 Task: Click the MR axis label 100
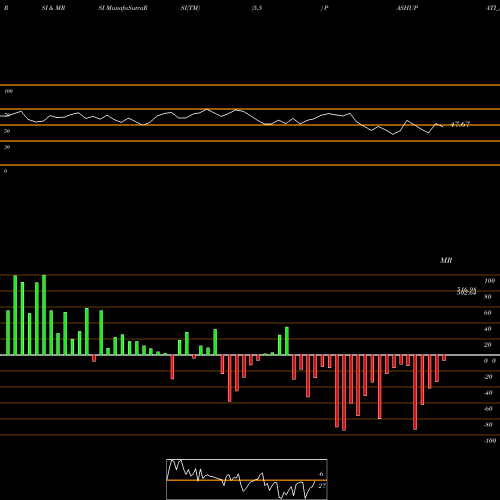[489, 281]
